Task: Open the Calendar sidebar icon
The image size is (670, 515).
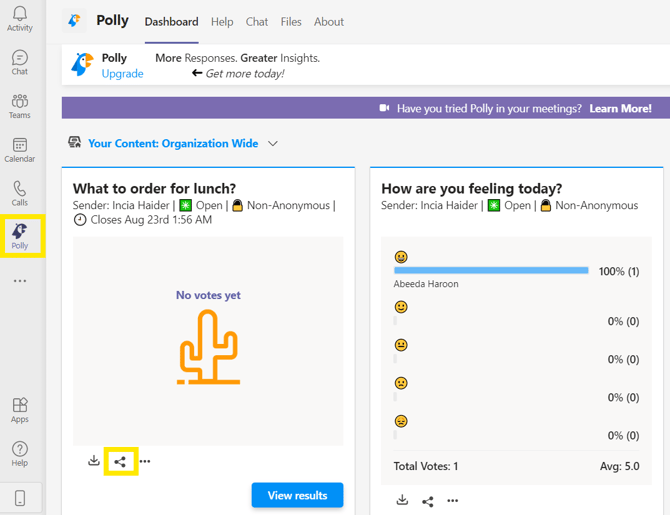Action: click(x=20, y=150)
